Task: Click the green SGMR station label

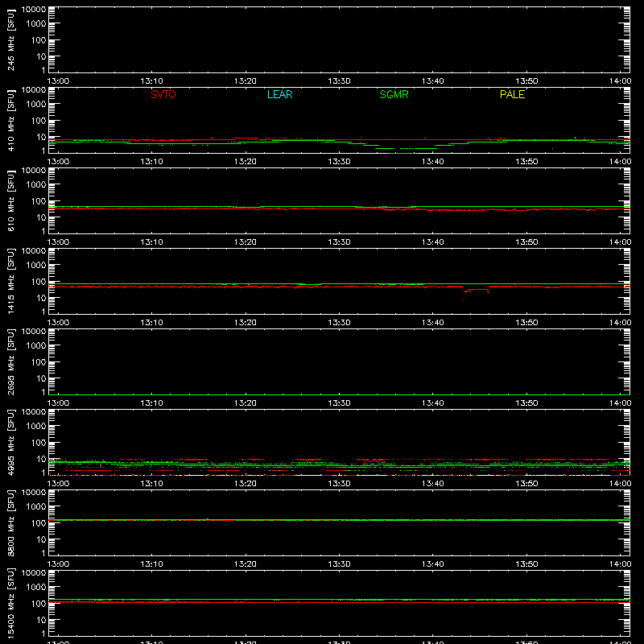Action: [x=394, y=94]
